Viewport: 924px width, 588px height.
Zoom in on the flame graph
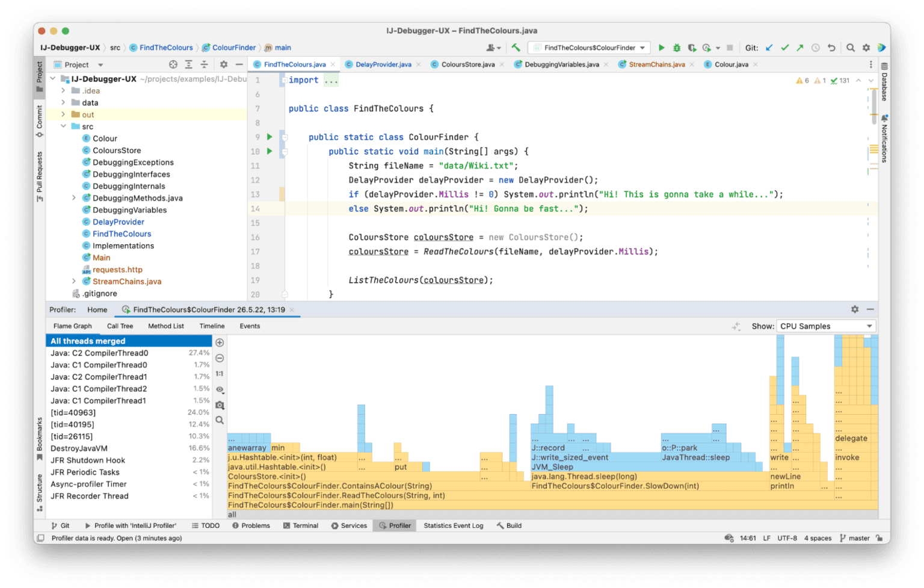coord(220,342)
